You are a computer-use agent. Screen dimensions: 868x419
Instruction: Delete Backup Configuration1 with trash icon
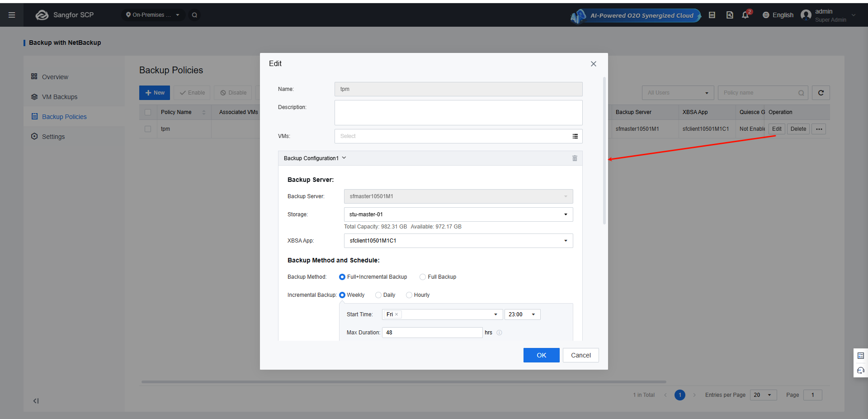tap(575, 158)
